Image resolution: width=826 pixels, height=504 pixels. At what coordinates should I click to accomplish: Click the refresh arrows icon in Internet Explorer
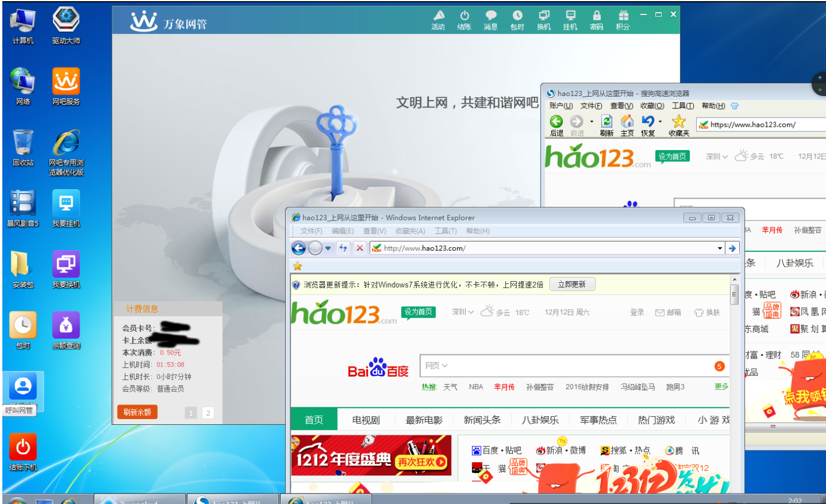click(343, 248)
